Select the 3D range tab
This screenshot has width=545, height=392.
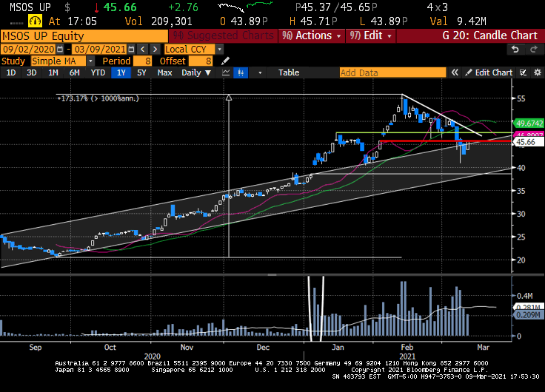pyautogui.click(x=32, y=72)
